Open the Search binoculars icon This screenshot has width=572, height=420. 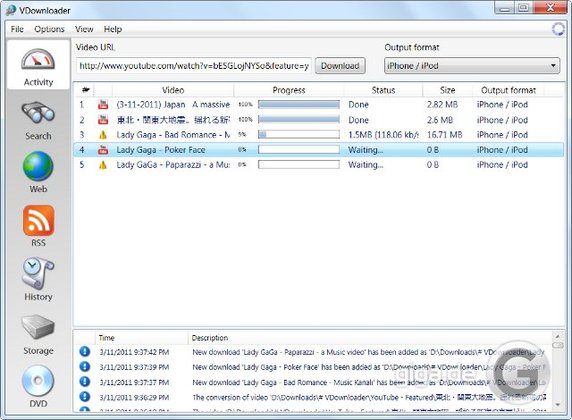click(x=38, y=112)
